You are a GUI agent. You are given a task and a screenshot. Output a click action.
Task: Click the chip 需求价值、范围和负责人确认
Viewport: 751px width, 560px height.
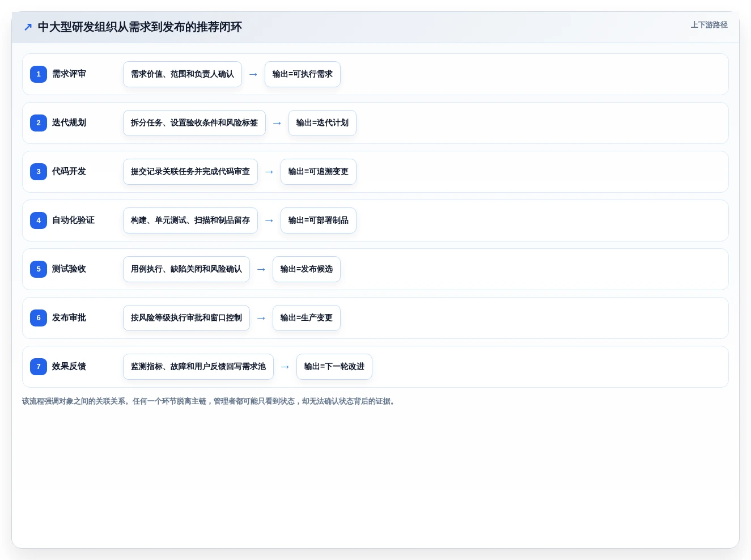[x=183, y=74]
